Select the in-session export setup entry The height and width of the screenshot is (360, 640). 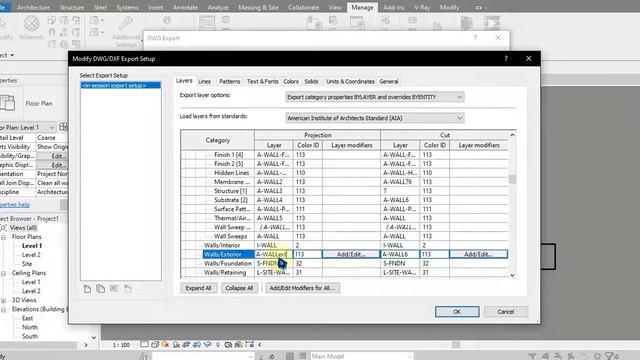120,85
